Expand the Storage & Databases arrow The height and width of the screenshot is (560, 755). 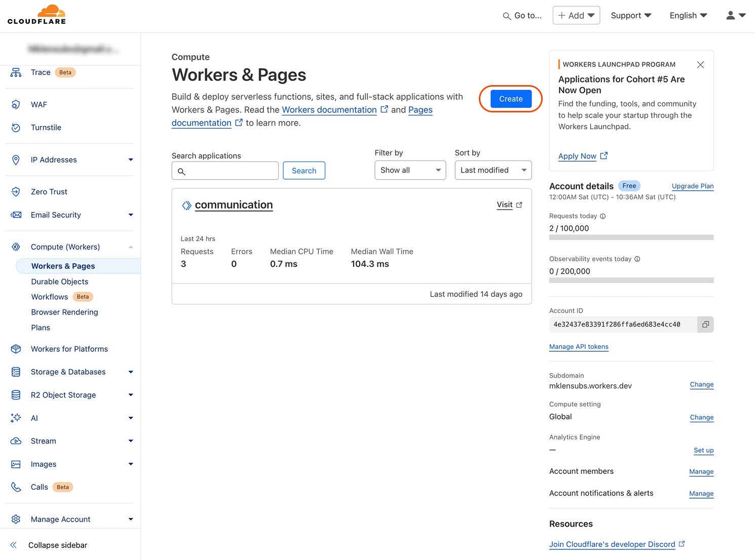pos(131,372)
